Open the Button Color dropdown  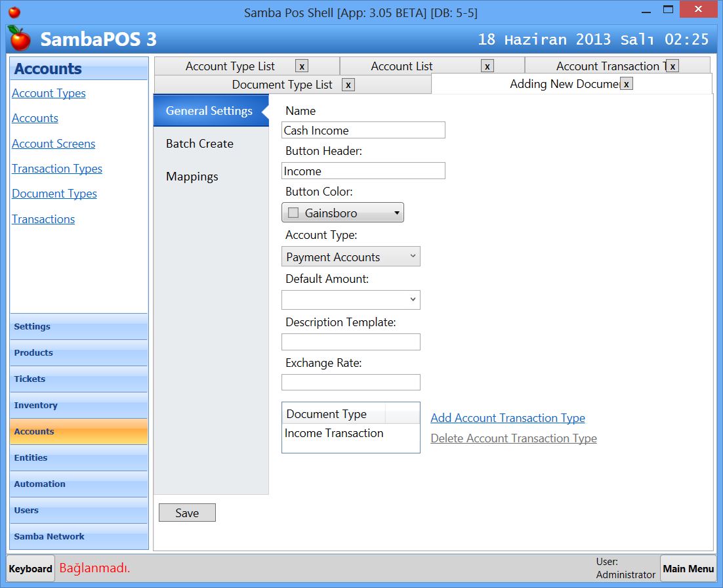coord(396,212)
